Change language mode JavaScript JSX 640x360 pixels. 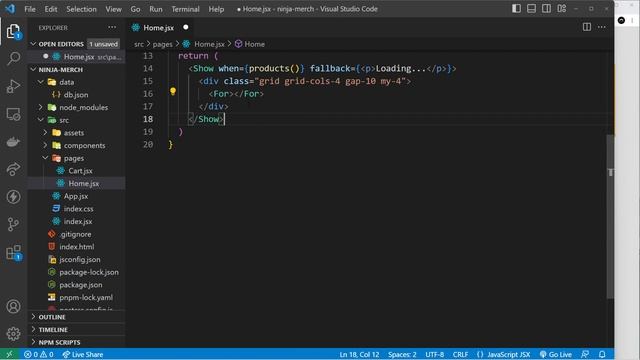509,354
